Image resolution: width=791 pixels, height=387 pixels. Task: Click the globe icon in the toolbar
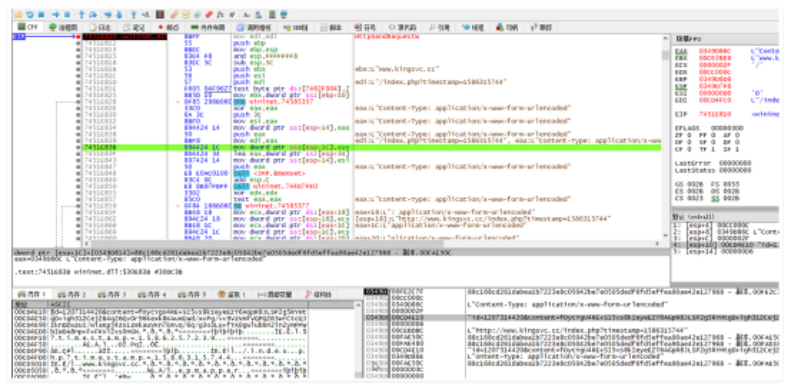pos(284,15)
